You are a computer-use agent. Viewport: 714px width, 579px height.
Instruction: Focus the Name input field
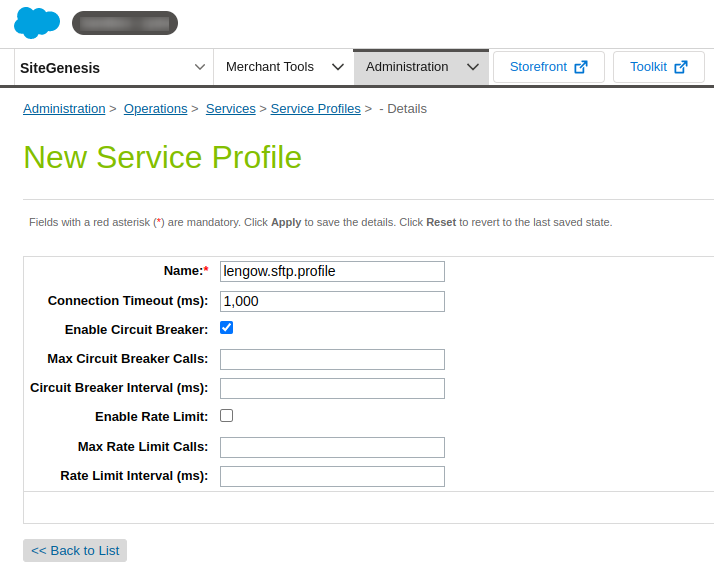click(x=332, y=272)
